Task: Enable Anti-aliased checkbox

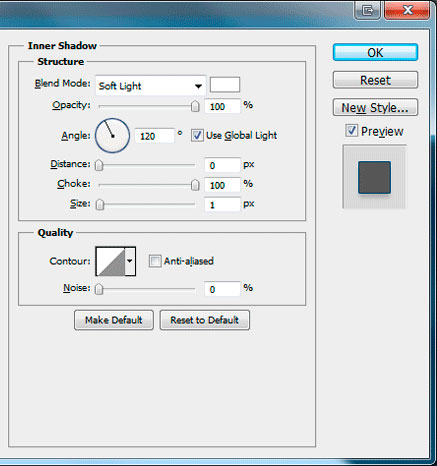Action: (155, 261)
